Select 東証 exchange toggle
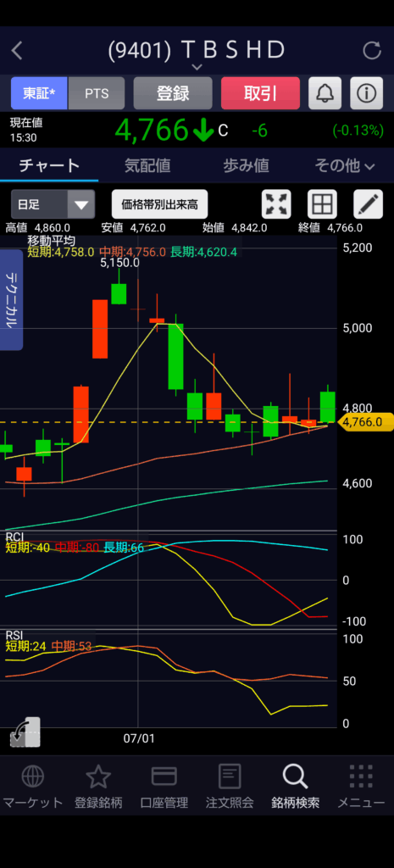 pos(39,93)
